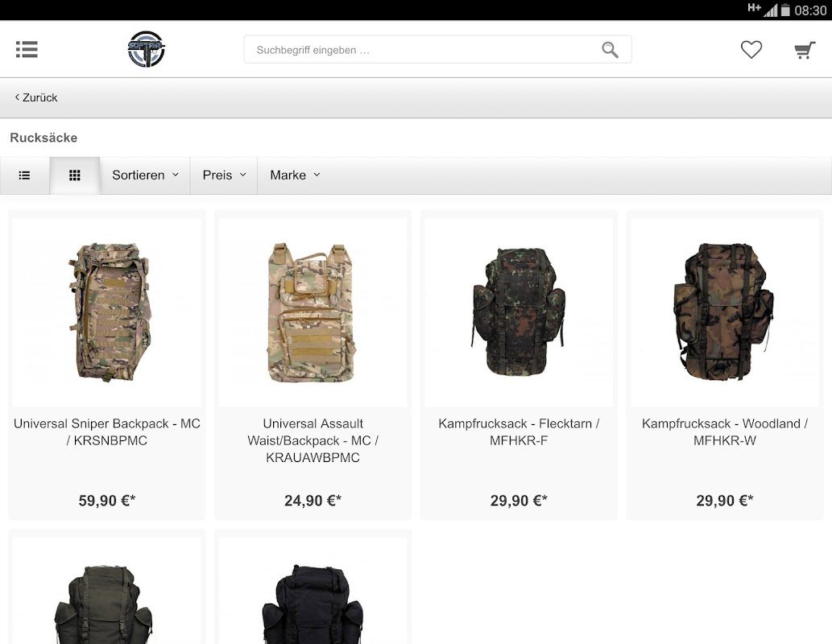The image size is (832, 644).
Task: Open the Marke filter dropdown
Action: [295, 175]
